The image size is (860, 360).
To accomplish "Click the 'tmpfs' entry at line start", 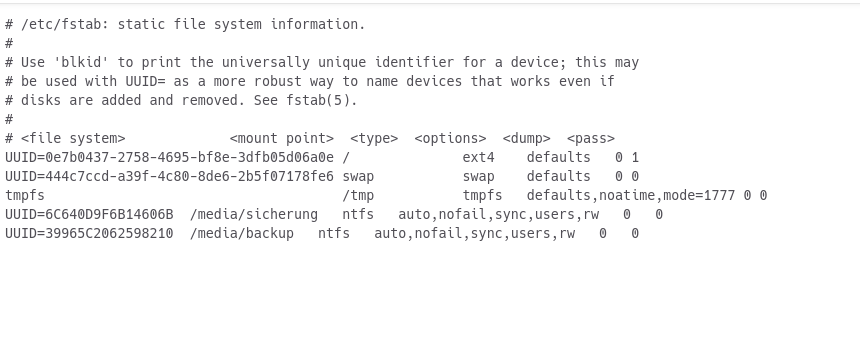I will [x=25, y=195].
